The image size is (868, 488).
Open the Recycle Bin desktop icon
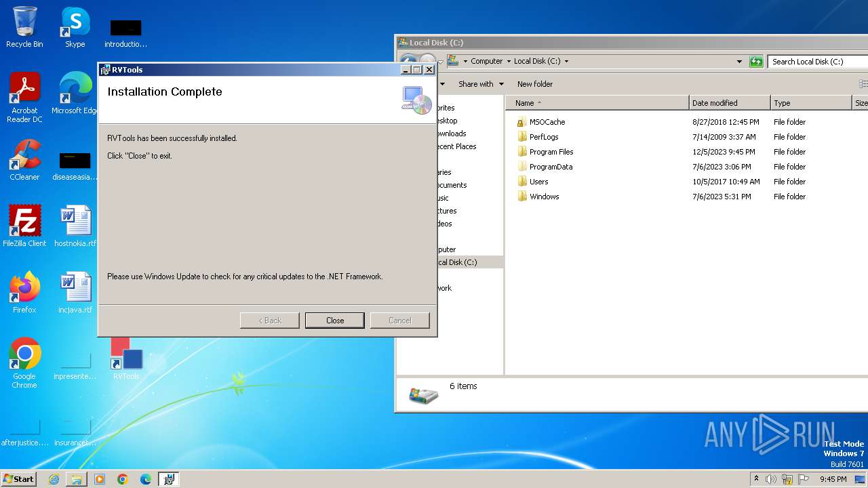click(x=24, y=27)
